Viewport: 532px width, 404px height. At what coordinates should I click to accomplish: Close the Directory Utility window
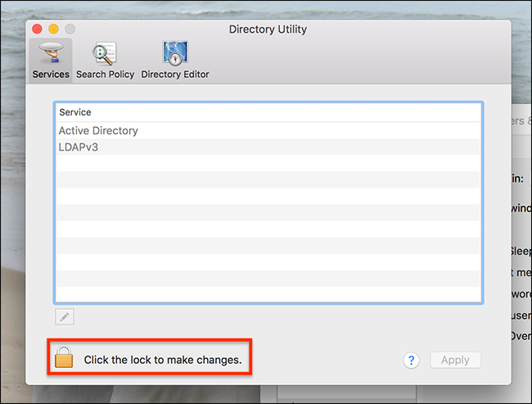coord(38,29)
